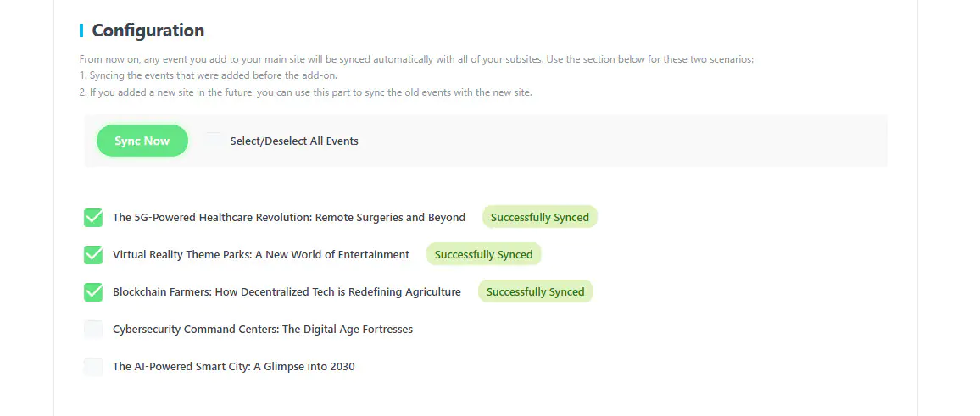The width and height of the screenshot is (980, 416).
Task: Click scenario 2 text about adding new site
Action: point(305,92)
